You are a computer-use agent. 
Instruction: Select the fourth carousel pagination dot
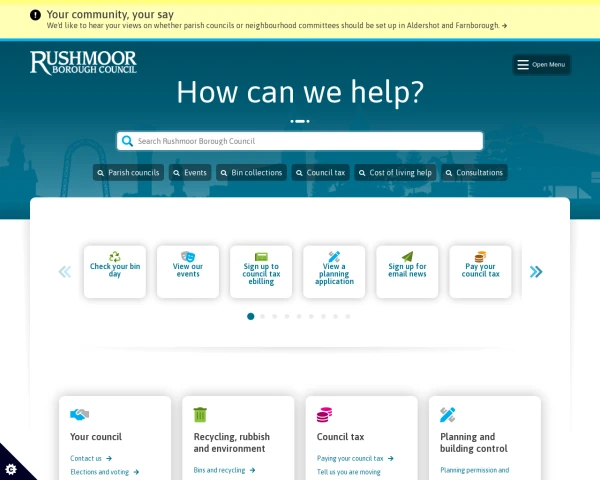click(x=287, y=316)
